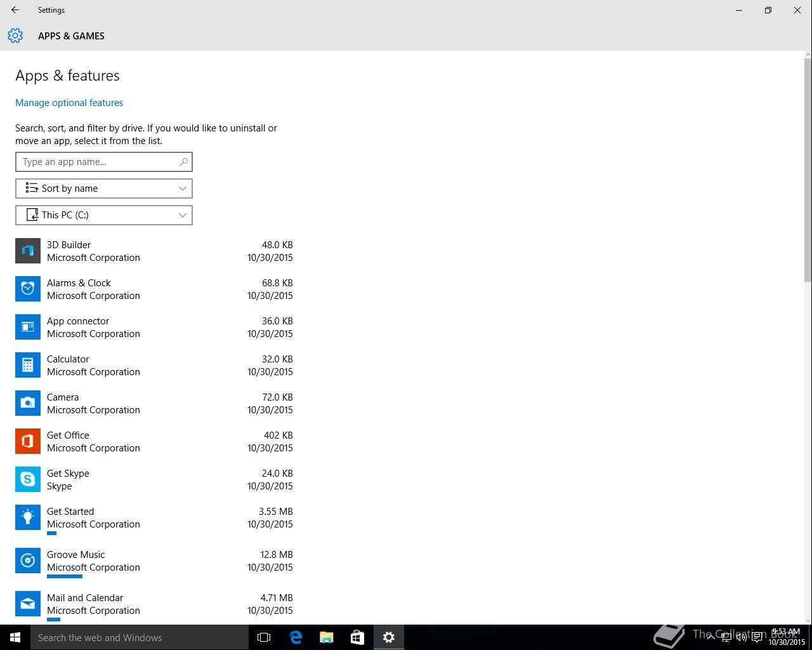812x650 pixels.
Task: Select the Groove Music list entry
Action: 154,563
